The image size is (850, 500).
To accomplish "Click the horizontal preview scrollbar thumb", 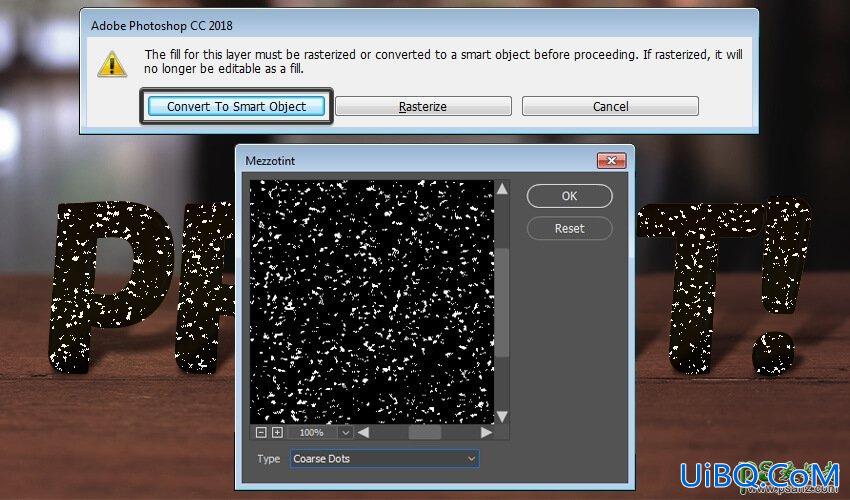I will pos(424,432).
